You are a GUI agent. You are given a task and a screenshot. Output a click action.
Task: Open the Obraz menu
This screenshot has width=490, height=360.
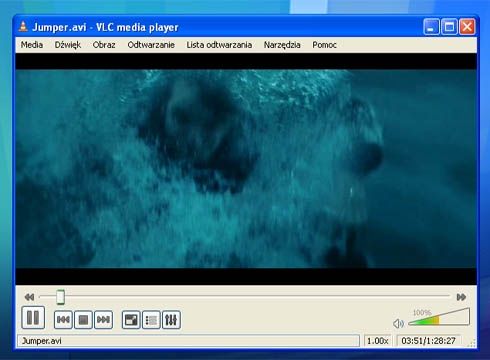point(104,45)
